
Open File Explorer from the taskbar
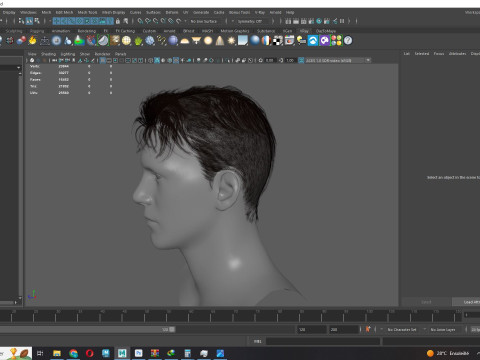[x=57, y=353]
